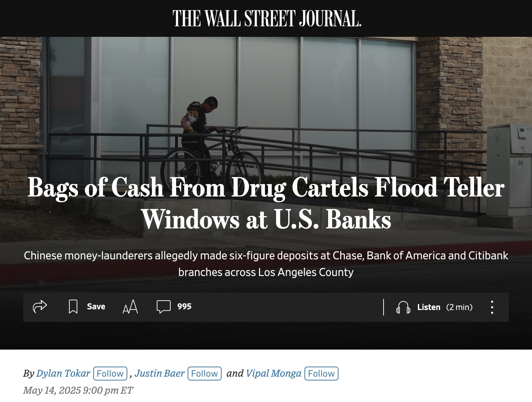Follow Justin Baer
Image resolution: width=532 pixels, height=402 pixels.
point(205,374)
